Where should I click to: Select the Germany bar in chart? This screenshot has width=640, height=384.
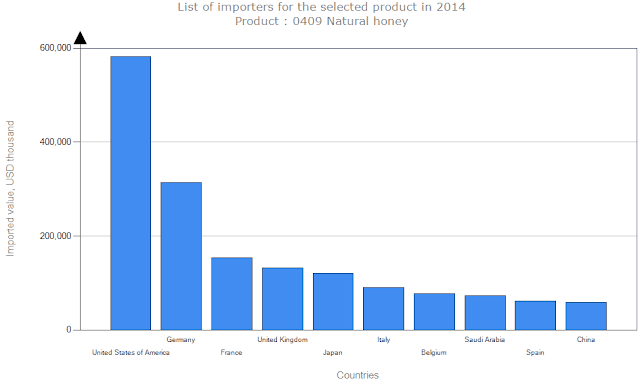[181, 256]
